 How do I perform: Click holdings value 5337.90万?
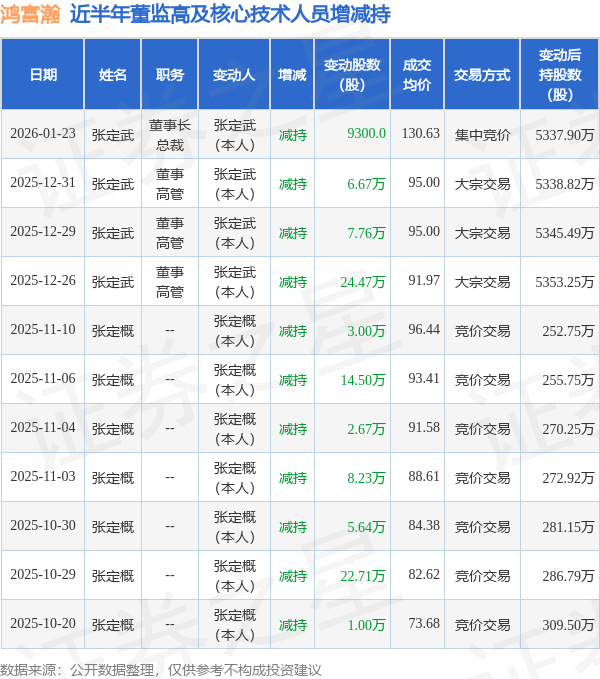pos(565,135)
